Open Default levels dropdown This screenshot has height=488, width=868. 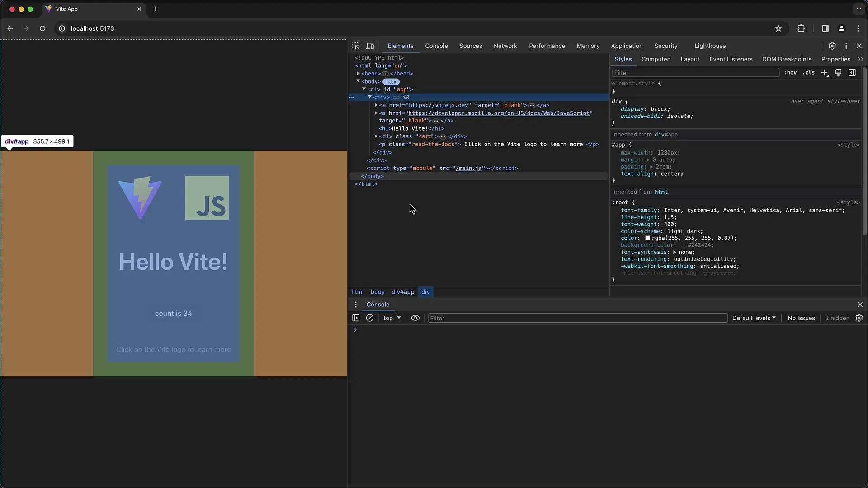tap(754, 318)
